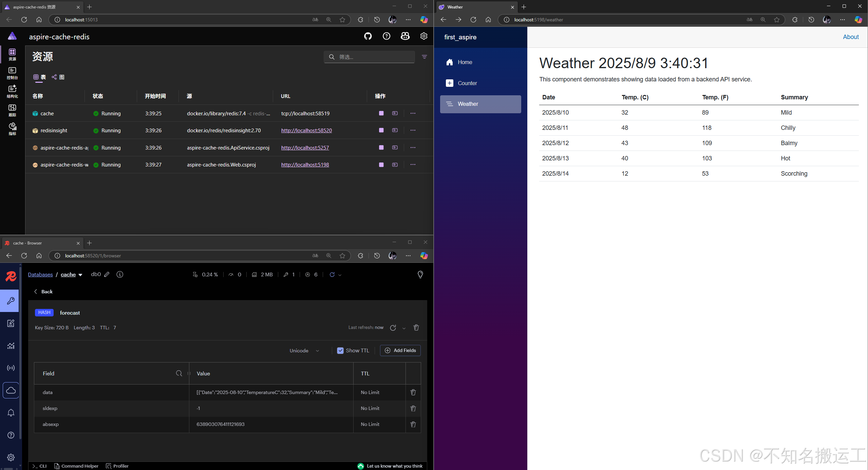Viewport: 868px width, 470px height.
Task: Expand the overview auto-refresh dropdown arrow
Action: (x=340, y=275)
